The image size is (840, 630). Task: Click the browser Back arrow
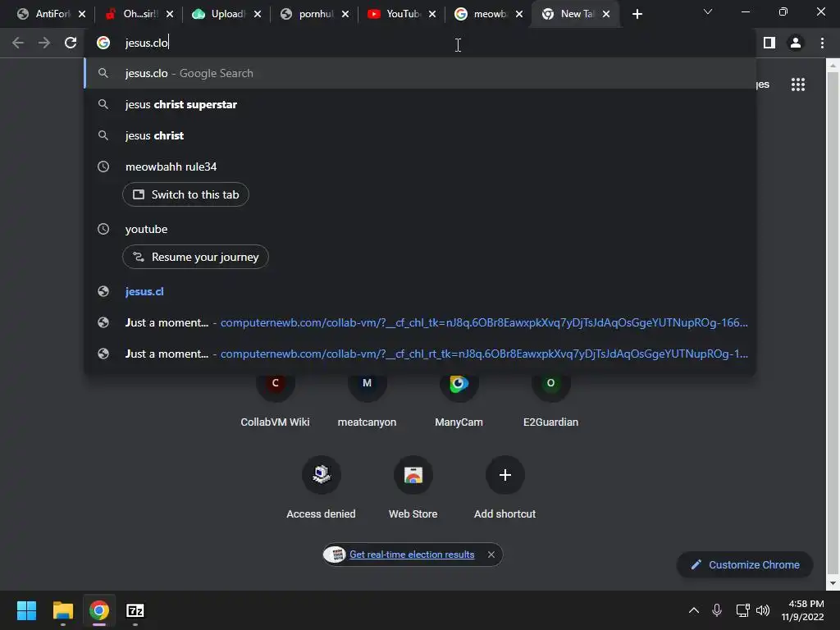[18, 43]
